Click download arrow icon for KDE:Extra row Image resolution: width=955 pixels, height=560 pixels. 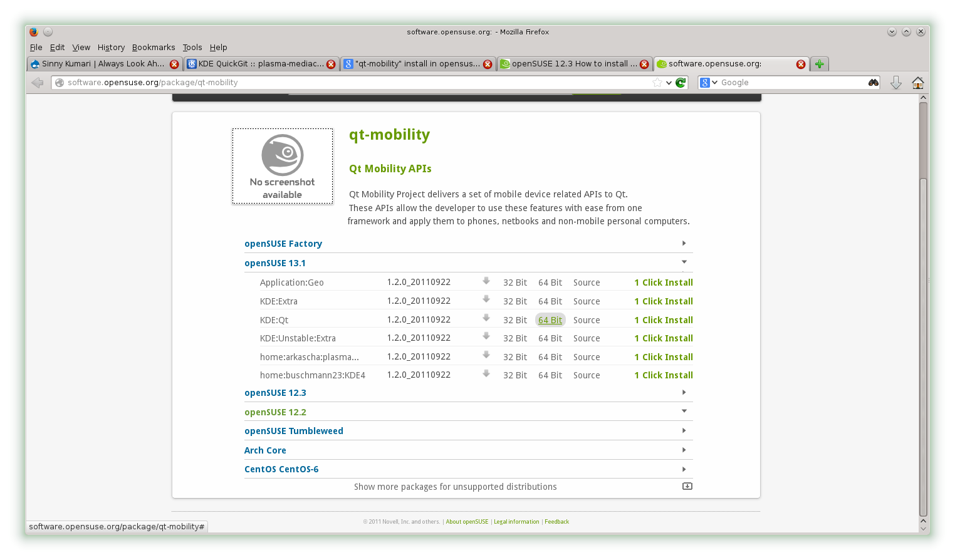coord(486,299)
